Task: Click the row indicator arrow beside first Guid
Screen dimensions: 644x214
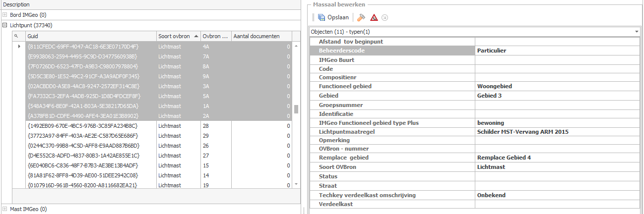Action: 19,47
